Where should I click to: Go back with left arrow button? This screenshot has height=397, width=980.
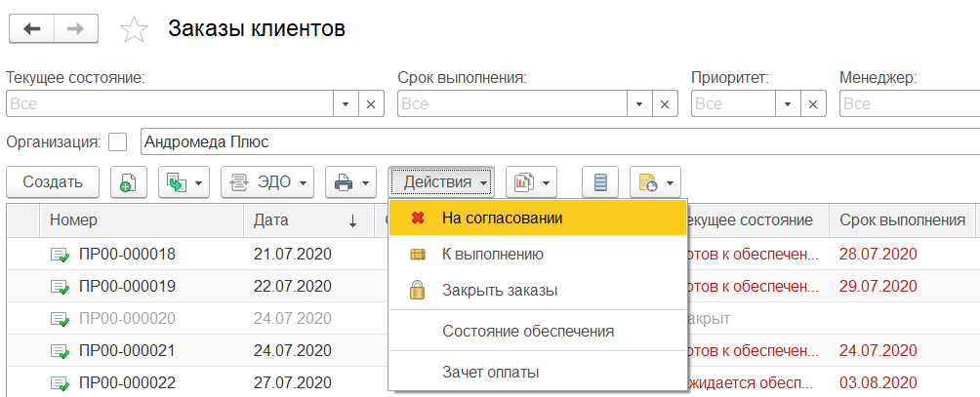coord(31,29)
